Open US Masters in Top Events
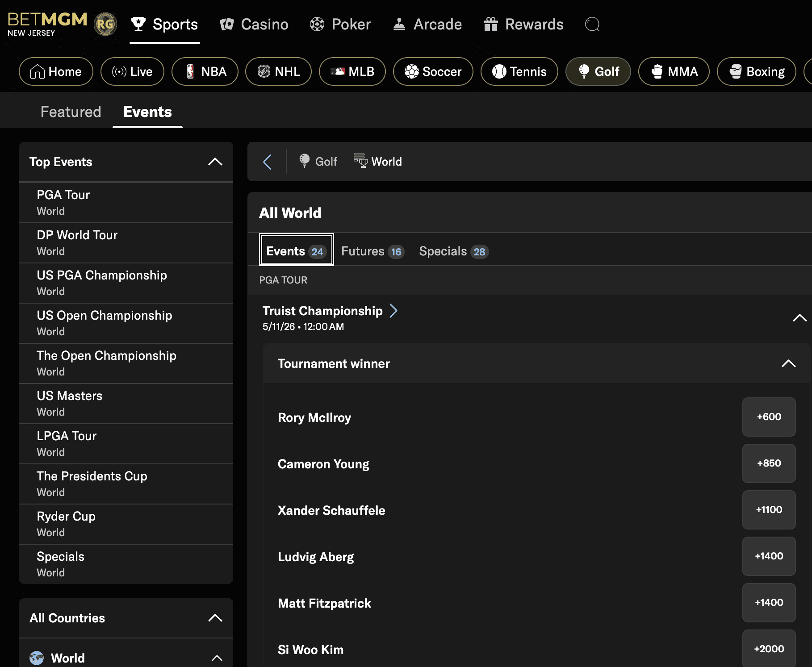 (x=126, y=404)
